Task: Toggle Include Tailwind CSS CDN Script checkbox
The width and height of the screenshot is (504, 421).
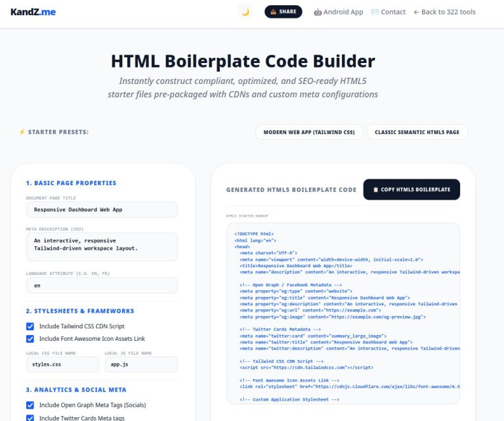Action: [30, 326]
